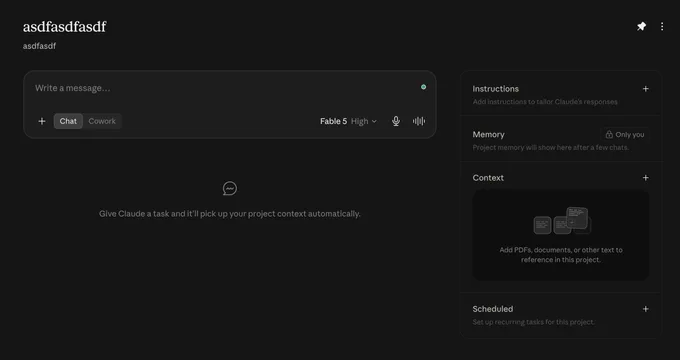Click the project description asdfasdf
The height and width of the screenshot is (360, 680).
click(x=39, y=46)
